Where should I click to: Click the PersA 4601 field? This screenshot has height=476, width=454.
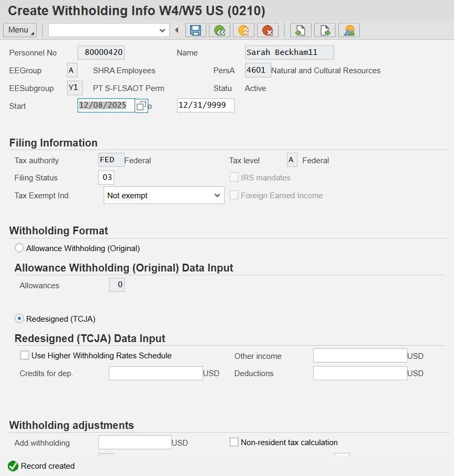tap(258, 70)
